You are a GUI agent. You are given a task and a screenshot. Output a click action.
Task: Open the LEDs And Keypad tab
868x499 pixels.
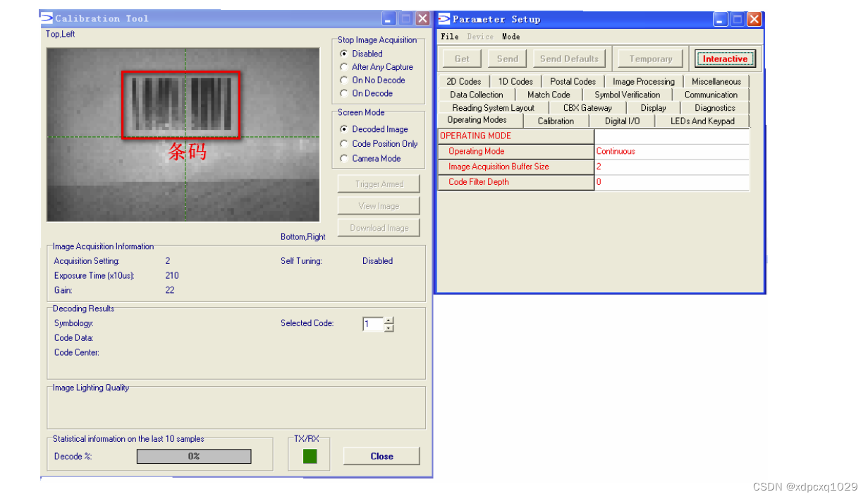point(702,120)
